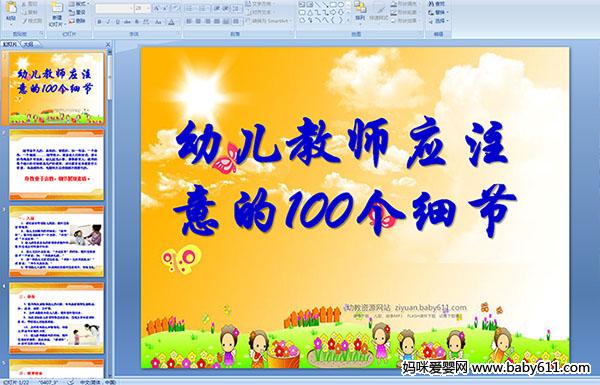Toggle Underline formatting
Image resolution: width=600 pixels, height=385 pixels.
117,22
